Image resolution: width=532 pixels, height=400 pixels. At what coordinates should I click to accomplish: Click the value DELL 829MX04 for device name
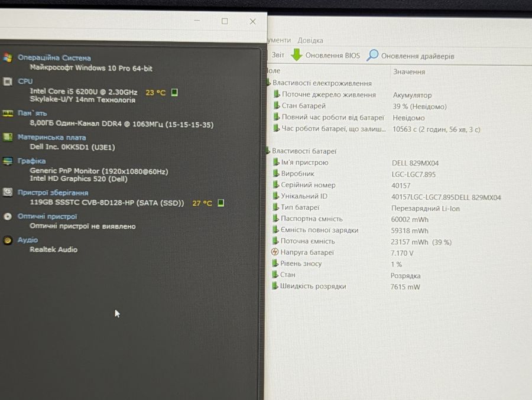point(416,163)
